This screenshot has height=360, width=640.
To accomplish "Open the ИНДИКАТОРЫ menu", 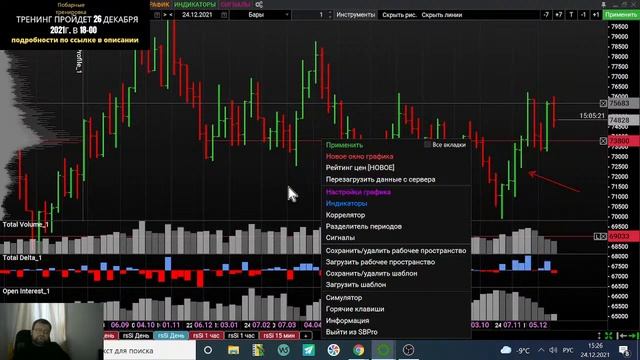I will pyautogui.click(x=195, y=4).
